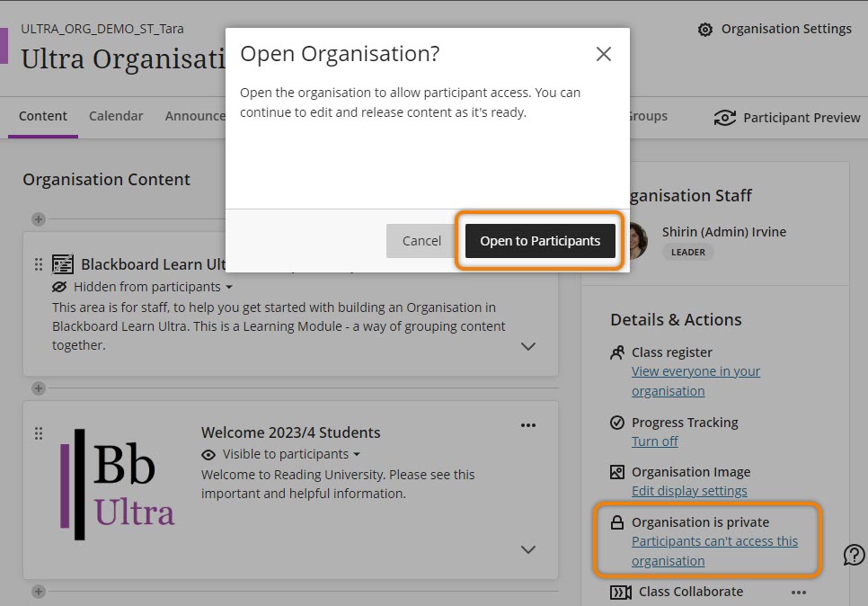Open the Turn off progress tracking link
868x606 pixels.
click(x=655, y=441)
